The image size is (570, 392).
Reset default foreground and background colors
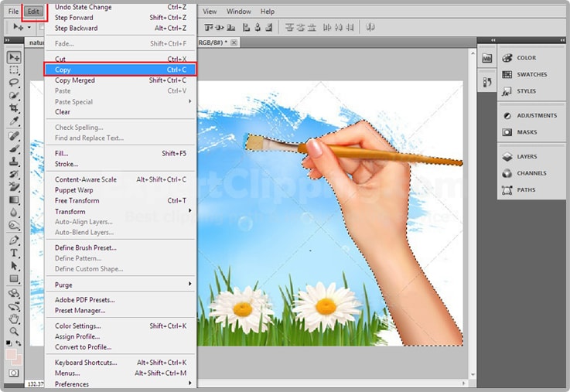tap(9, 343)
